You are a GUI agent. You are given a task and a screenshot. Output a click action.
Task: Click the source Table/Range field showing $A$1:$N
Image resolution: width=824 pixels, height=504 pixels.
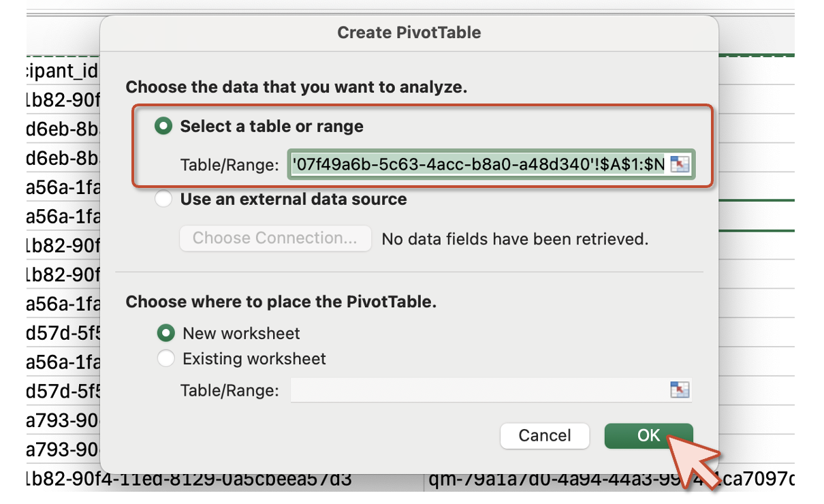[x=478, y=164]
